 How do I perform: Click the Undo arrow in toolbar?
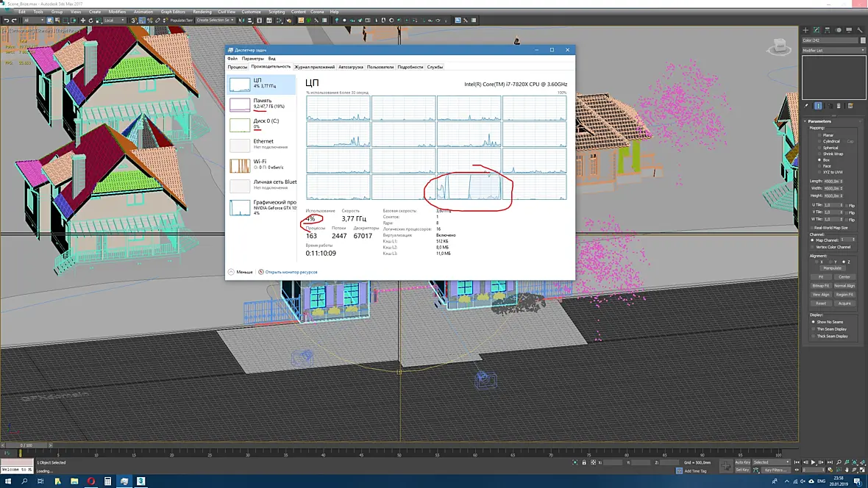(6, 21)
